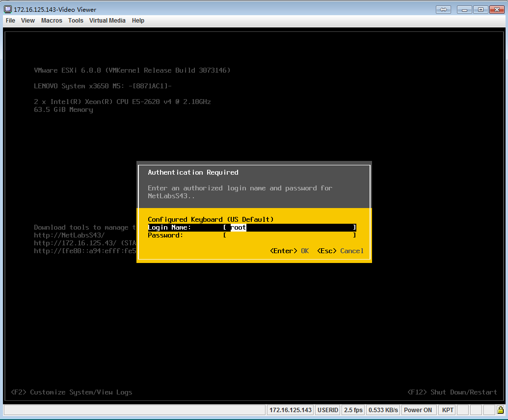
Task: Open the File menu
Action: 10,21
